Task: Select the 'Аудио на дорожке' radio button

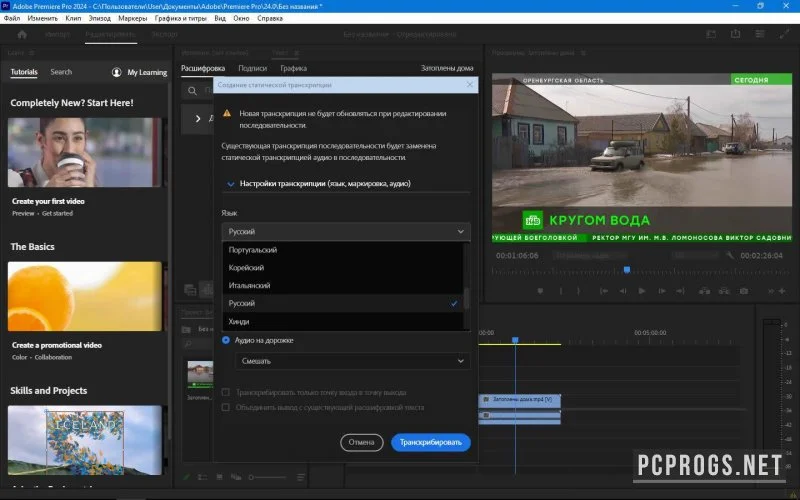Action: point(226,340)
